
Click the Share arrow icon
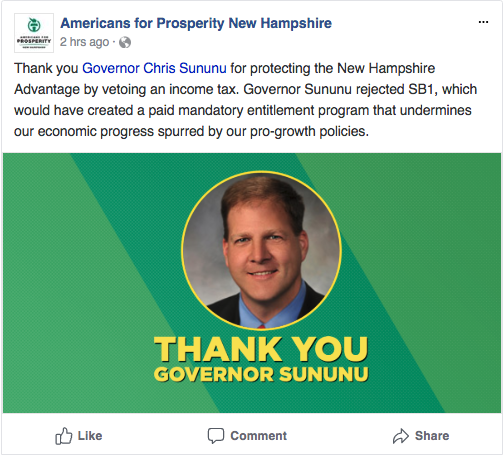coord(401,436)
